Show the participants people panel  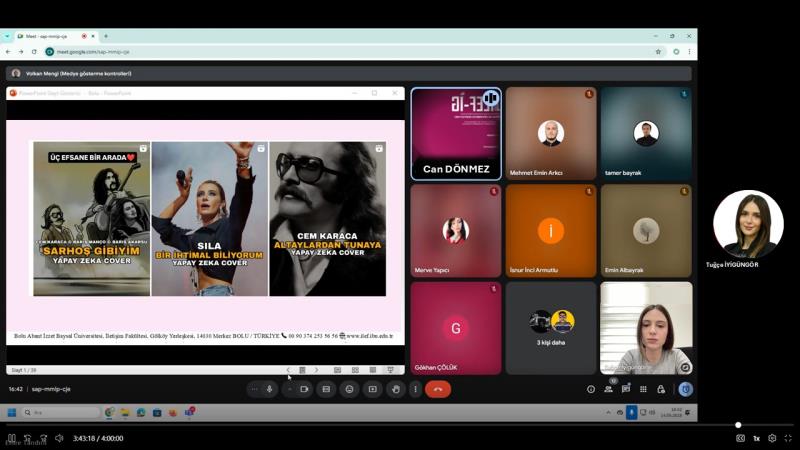pos(609,389)
